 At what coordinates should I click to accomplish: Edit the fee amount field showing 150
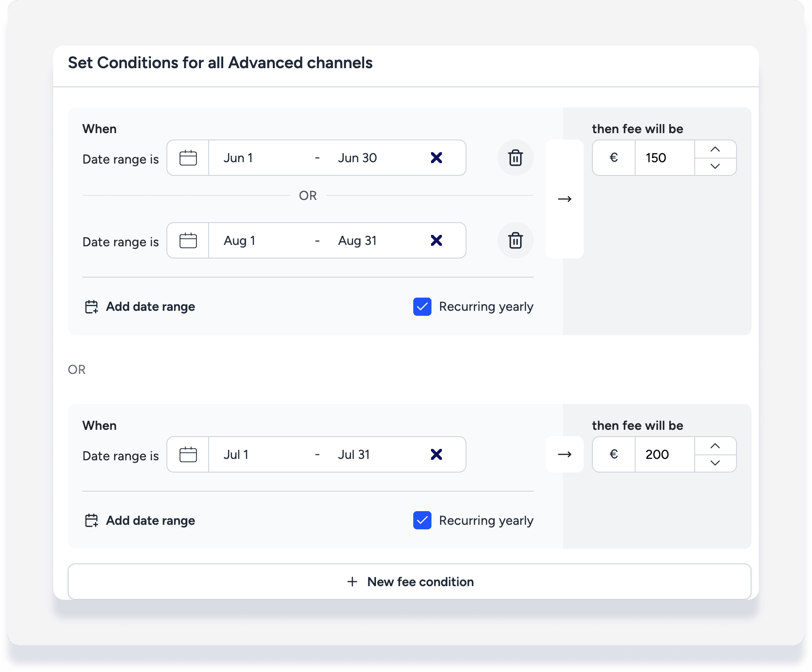(664, 158)
